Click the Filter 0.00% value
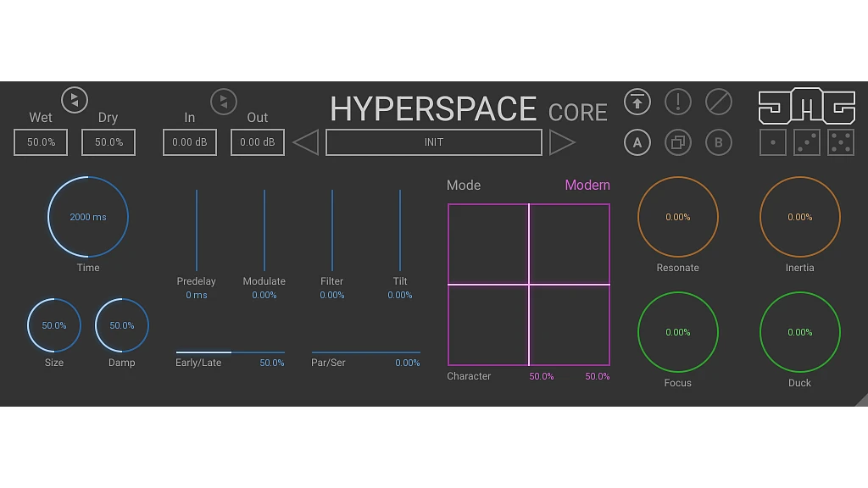Screen dimensions: 868x488 [x=332, y=296]
